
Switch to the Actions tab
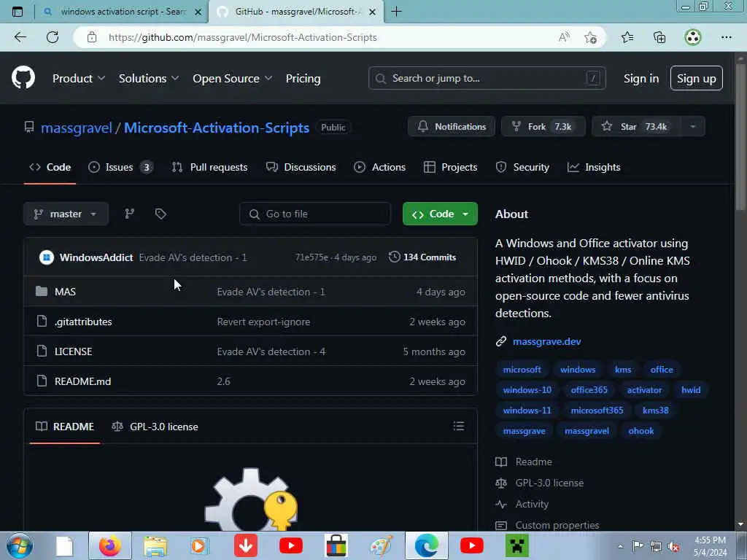click(379, 167)
